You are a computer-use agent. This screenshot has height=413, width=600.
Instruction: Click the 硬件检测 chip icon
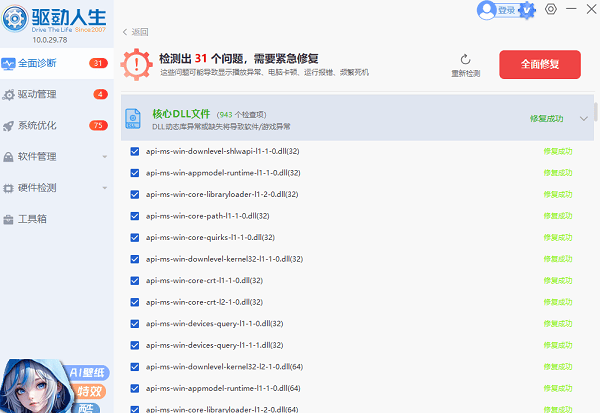[x=8, y=188]
